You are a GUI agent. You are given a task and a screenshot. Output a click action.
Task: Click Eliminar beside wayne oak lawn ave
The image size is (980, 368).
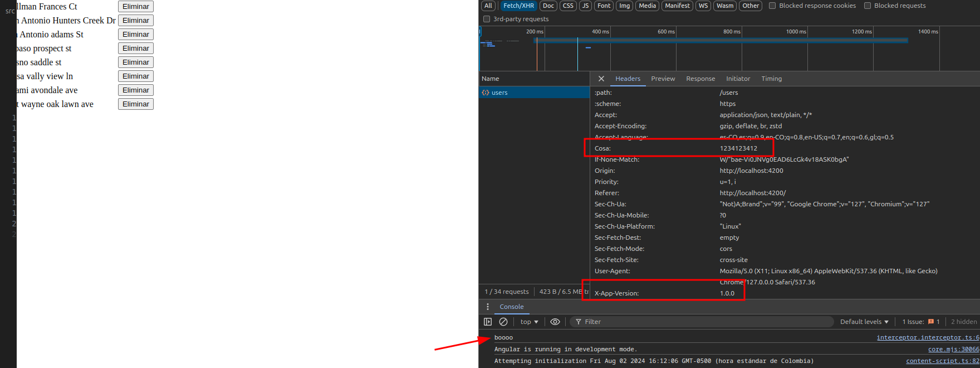click(x=136, y=104)
